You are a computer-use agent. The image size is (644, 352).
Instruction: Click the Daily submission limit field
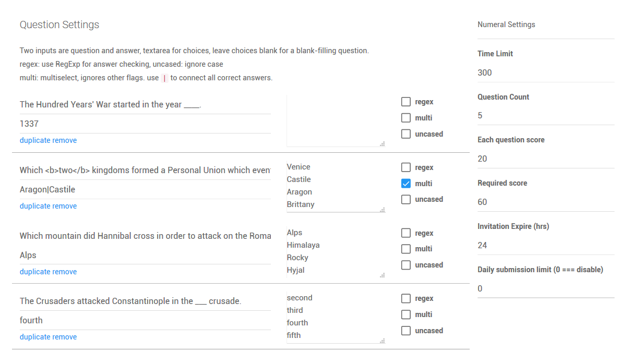[545, 288]
